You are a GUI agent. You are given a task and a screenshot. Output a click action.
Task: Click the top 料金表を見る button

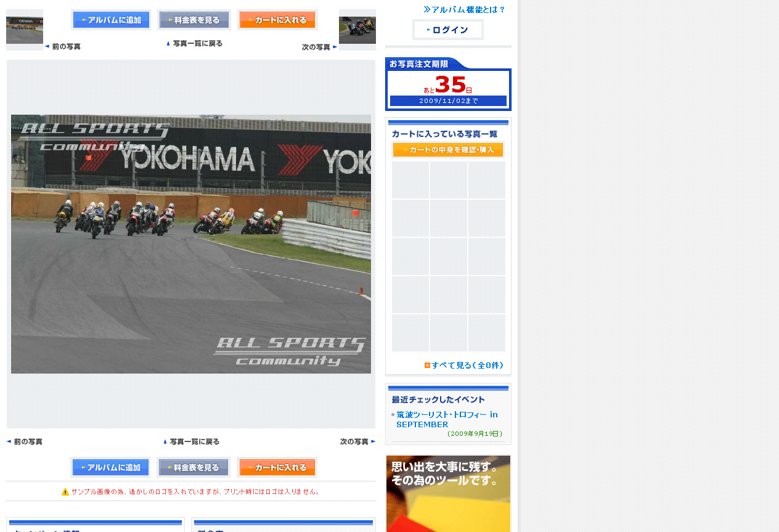point(194,20)
